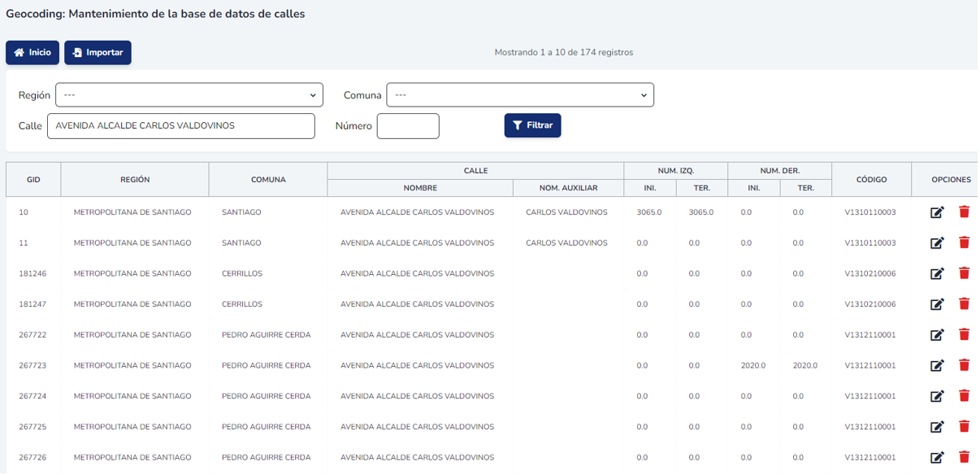Image resolution: width=980 pixels, height=475 pixels.
Task: Click edit icon for GID 267726
Action: coord(937,457)
